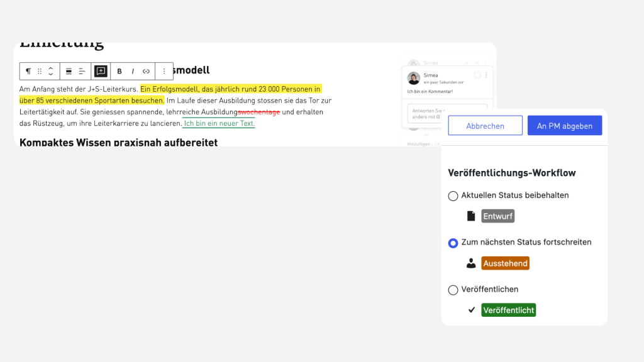This screenshot has width=644, height=362.
Task: Click the paragraph block type icon
Action: pyautogui.click(x=28, y=72)
